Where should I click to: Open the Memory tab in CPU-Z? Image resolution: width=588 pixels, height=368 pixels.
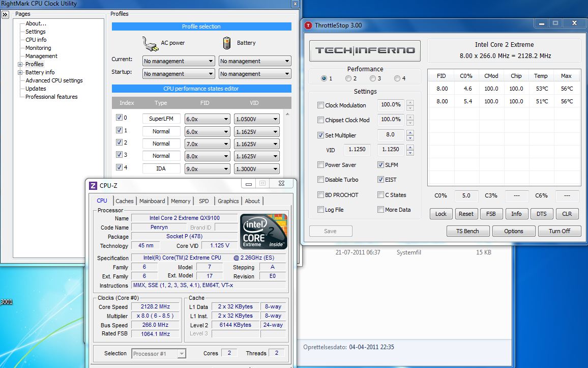181,201
